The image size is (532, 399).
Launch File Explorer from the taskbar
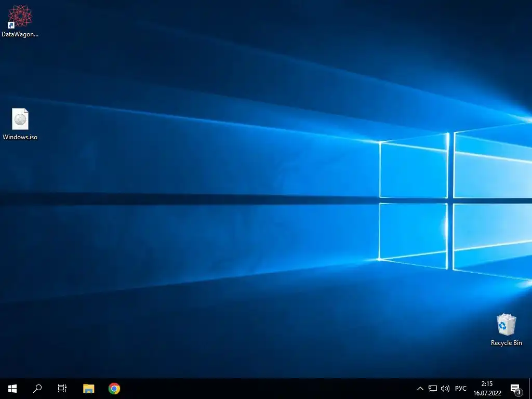point(88,389)
